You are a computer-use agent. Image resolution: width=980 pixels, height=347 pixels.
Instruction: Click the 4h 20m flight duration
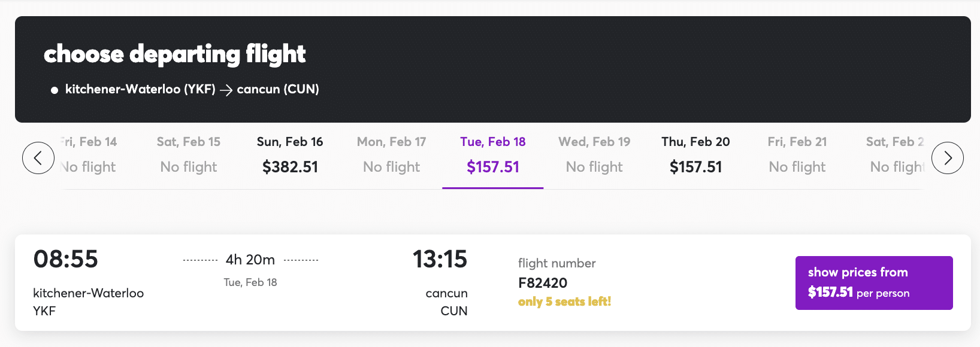pyautogui.click(x=250, y=260)
